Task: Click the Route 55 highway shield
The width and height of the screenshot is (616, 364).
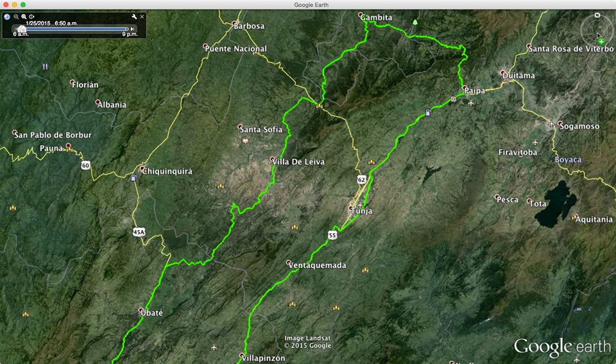Action: 332,235
